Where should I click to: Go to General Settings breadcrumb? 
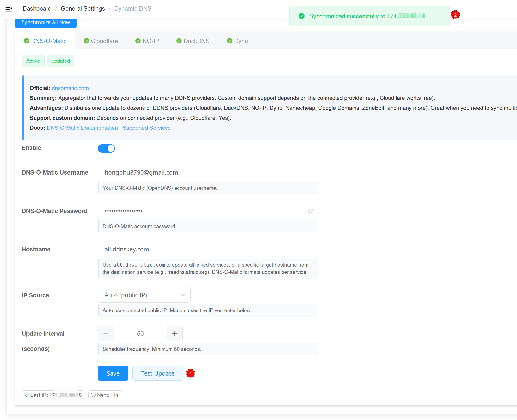(x=83, y=8)
